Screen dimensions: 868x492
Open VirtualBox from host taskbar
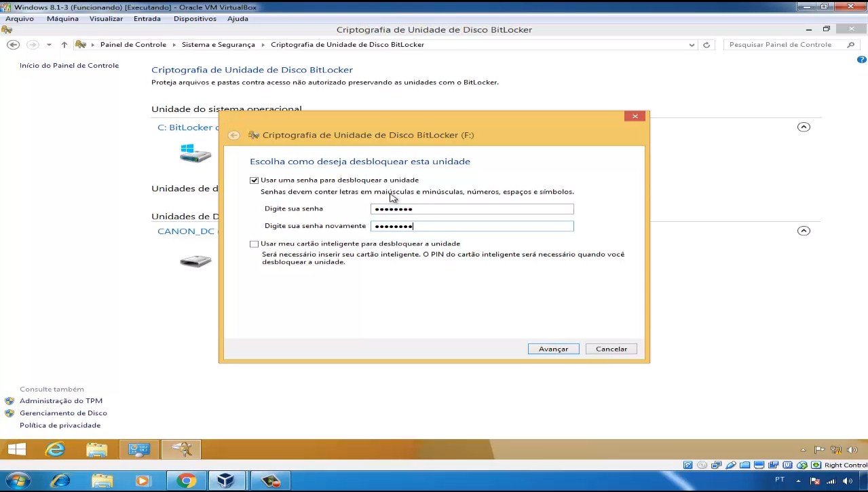pyautogui.click(x=225, y=480)
